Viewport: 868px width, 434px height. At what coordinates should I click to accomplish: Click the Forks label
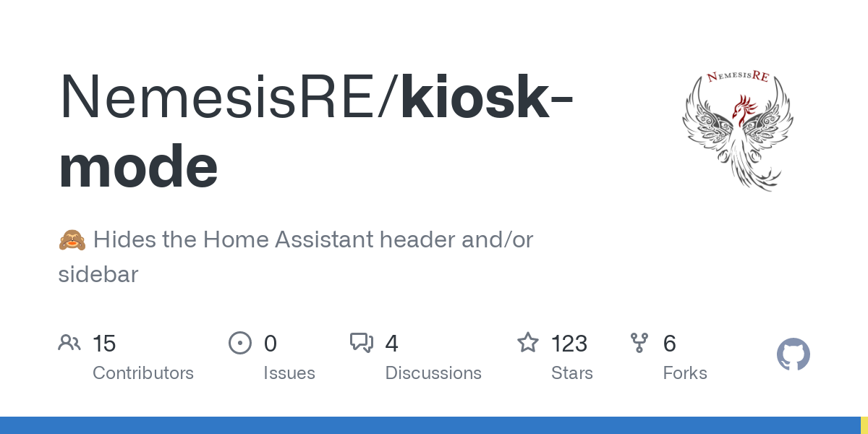coord(685,373)
